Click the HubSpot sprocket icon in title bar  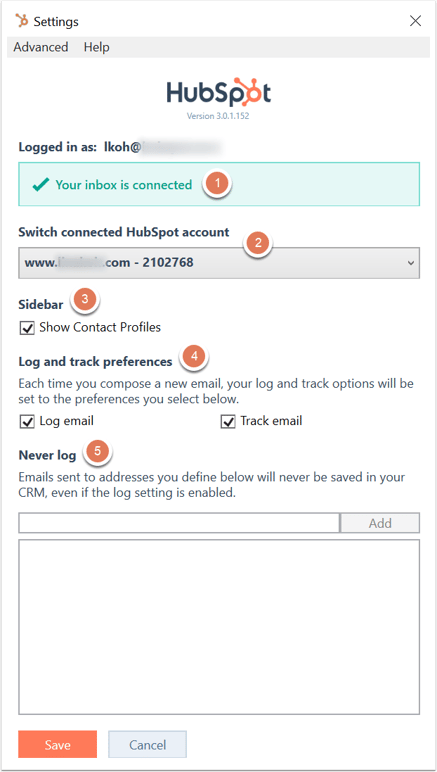(22, 21)
